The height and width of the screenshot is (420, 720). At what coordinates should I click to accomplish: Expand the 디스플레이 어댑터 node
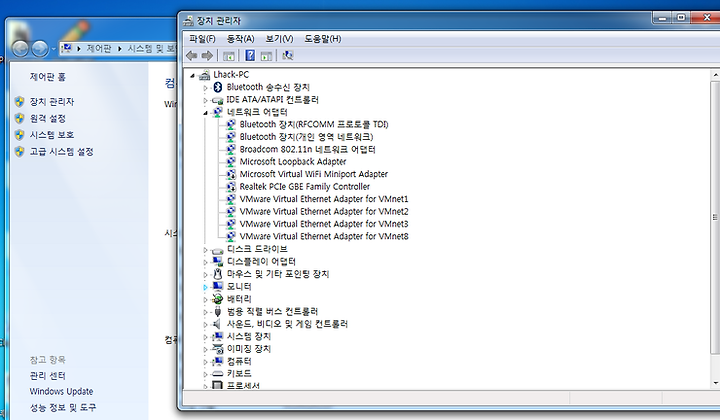point(206,262)
